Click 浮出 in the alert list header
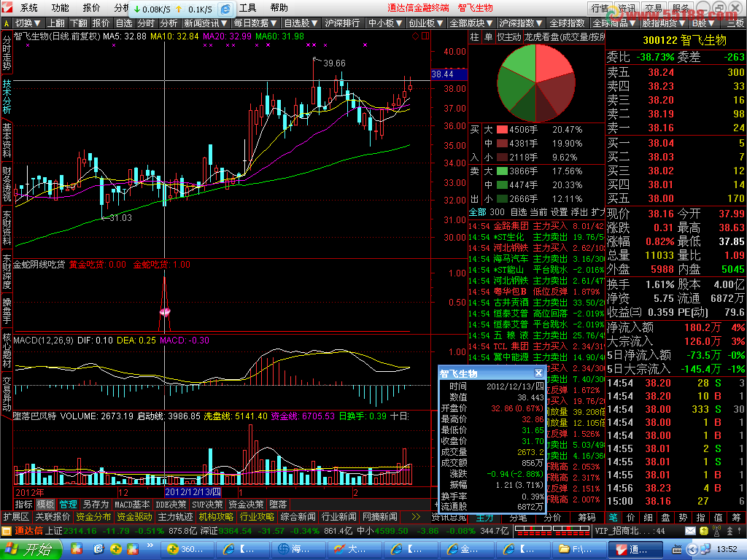The height and width of the screenshot is (560, 747). 579,212
